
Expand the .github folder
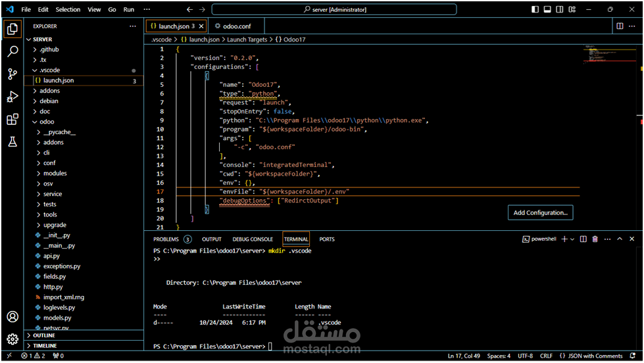(84, 49)
